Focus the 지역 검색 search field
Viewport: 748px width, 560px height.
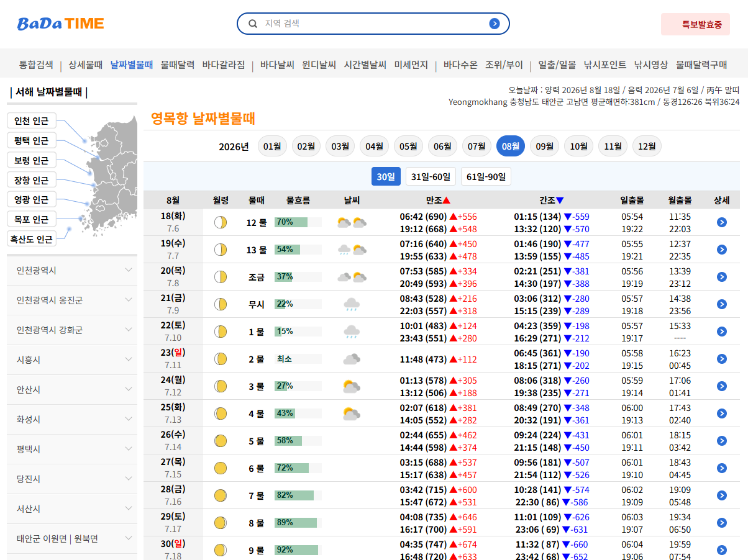point(373,24)
